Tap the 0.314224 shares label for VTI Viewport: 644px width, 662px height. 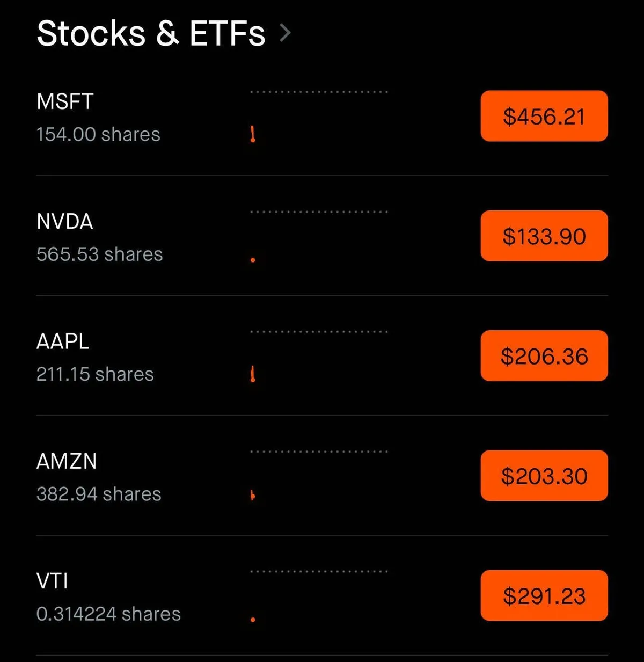[x=108, y=614]
